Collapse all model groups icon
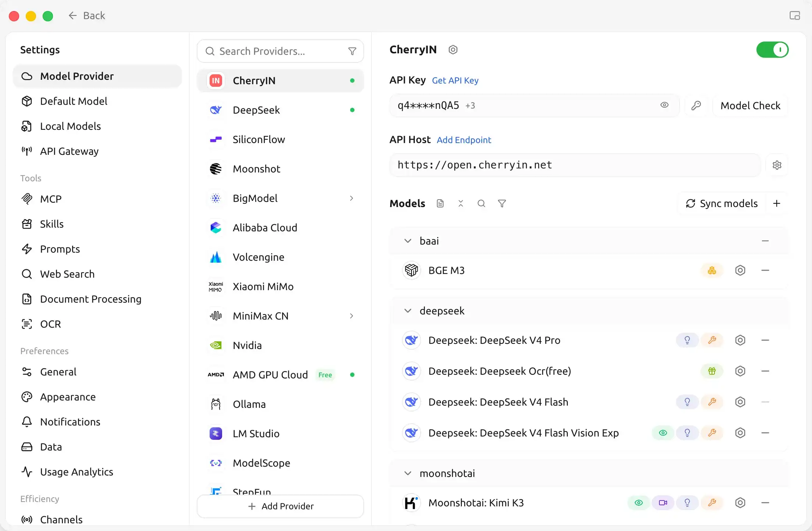The width and height of the screenshot is (812, 531). tap(461, 203)
